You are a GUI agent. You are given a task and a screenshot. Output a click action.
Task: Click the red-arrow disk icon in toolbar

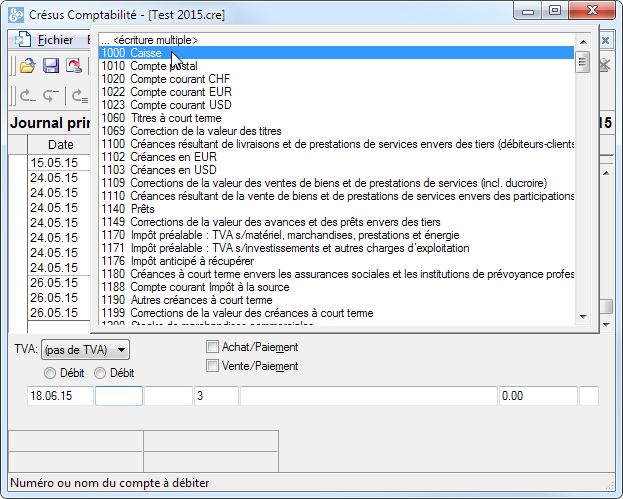coord(74,66)
